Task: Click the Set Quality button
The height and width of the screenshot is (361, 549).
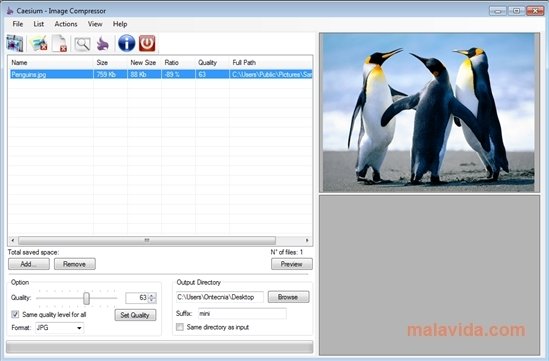Action: tap(135, 315)
